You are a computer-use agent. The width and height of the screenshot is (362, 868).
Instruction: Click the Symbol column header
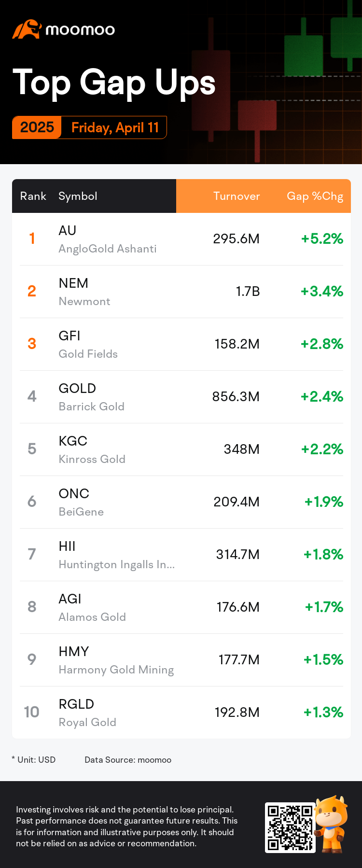pyautogui.click(x=78, y=196)
